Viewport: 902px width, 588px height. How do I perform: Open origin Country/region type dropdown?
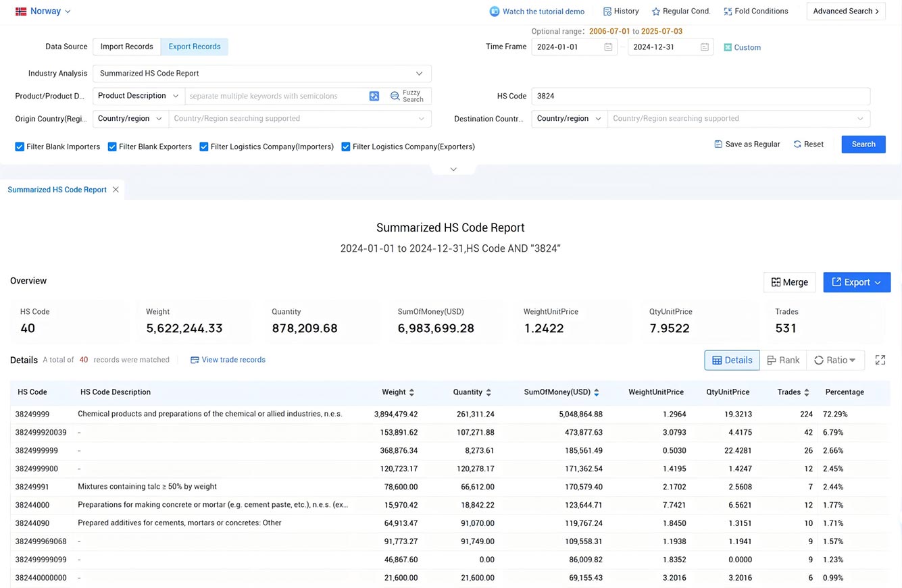(x=131, y=119)
